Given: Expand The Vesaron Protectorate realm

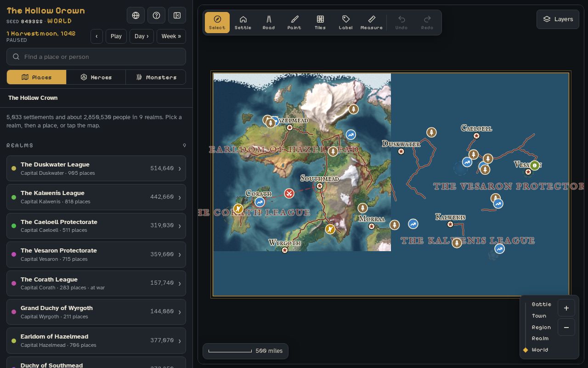Looking at the screenshot, I should click(x=96, y=254).
